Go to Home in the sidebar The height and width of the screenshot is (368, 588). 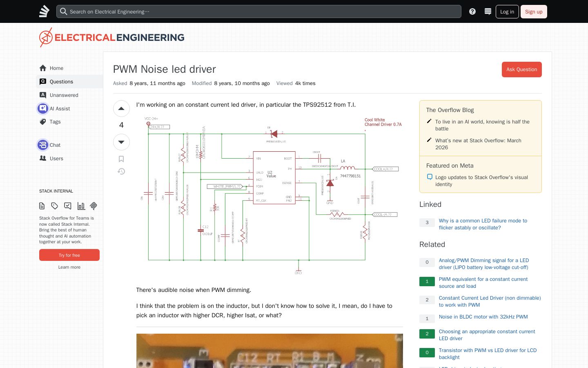69,68
